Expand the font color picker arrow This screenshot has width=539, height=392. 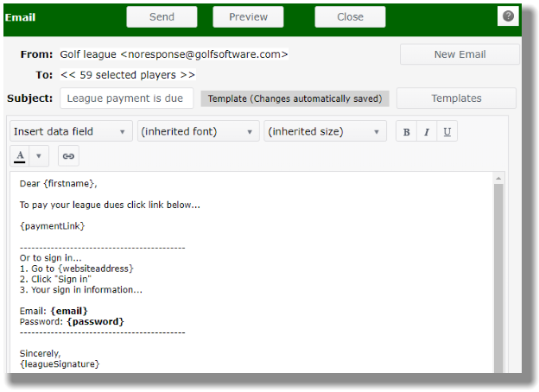[x=39, y=156]
